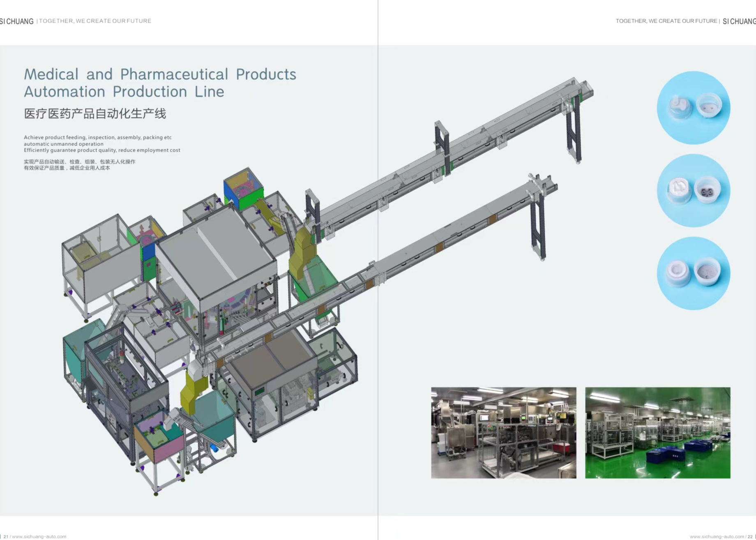Select the Chinese title 医疗医药产品自动化生产线

tap(95, 114)
